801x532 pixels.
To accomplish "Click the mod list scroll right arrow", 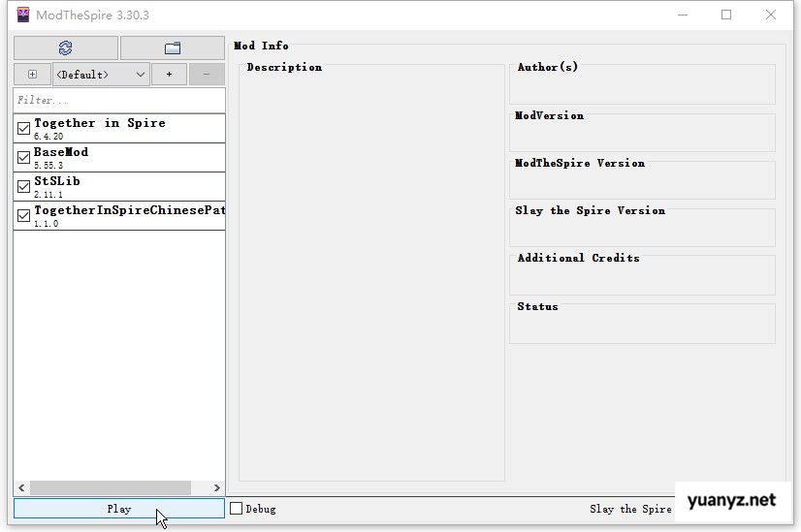I will 216,487.
